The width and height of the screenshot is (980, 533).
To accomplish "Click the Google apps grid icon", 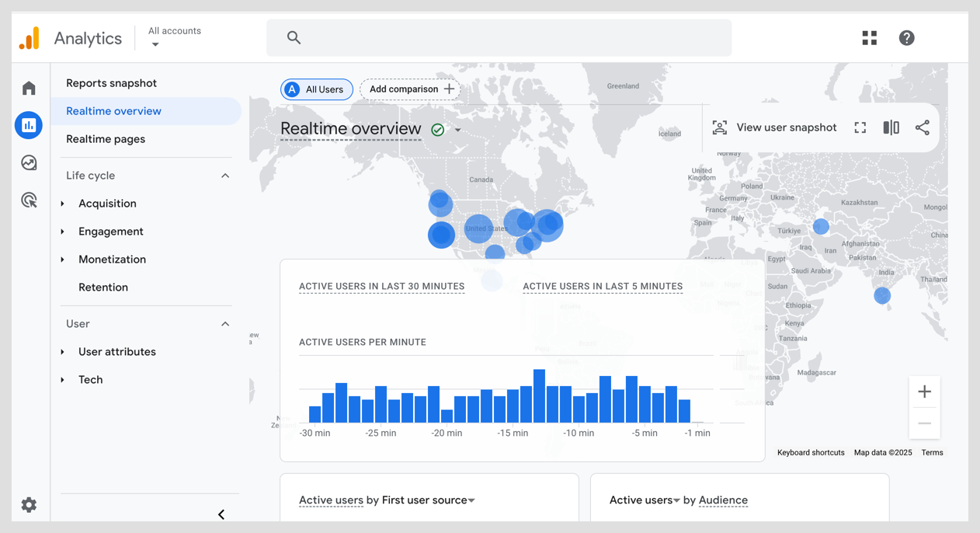I will (869, 38).
